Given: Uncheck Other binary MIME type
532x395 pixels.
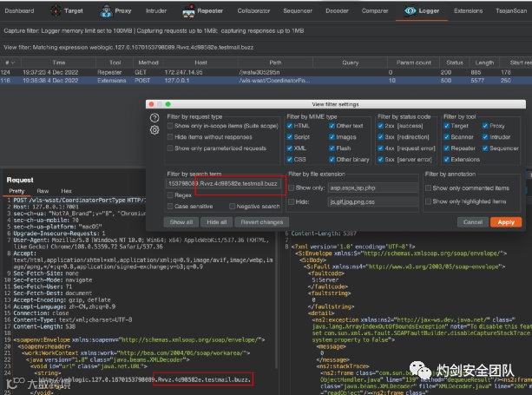Looking at the screenshot, I should click(332, 160).
